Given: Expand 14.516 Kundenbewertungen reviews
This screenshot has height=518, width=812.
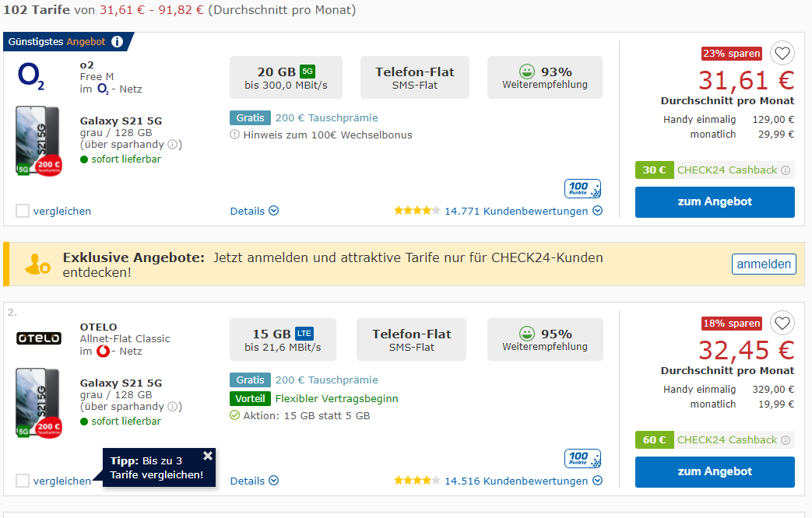Looking at the screenshot, I should (523, 481).
